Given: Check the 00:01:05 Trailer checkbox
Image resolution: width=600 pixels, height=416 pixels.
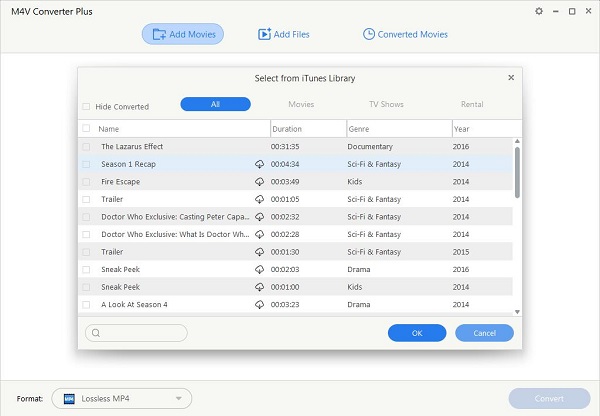Looking at the screenshot, I should click(86, 199).
